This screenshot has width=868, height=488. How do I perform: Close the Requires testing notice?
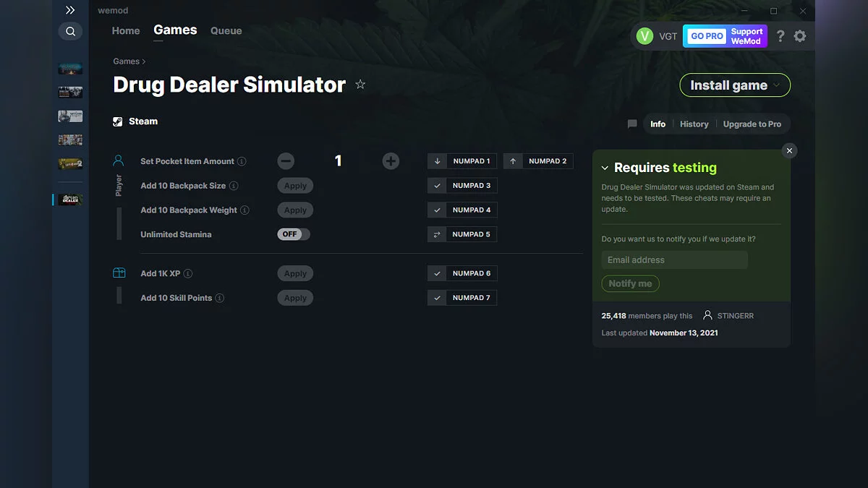790,150
